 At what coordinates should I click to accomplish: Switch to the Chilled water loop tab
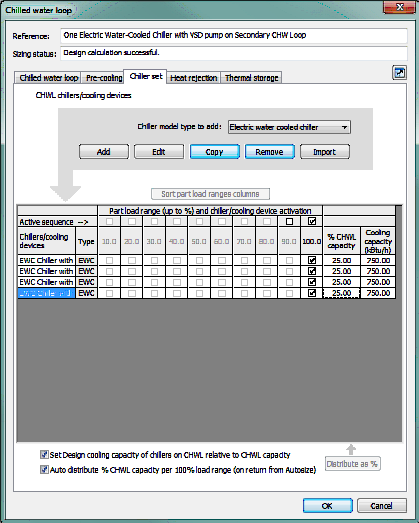point(48,78)
